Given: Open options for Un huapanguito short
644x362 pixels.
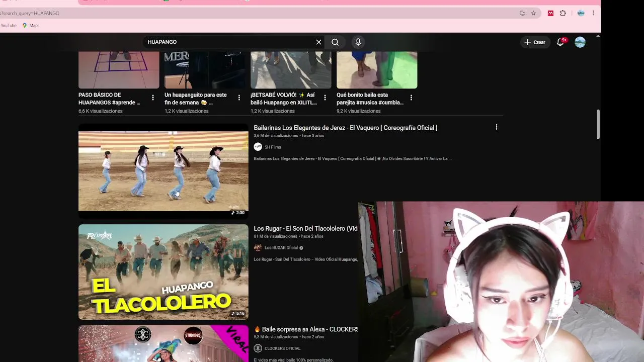Looking at the screenshot, I should coord(239,98).
